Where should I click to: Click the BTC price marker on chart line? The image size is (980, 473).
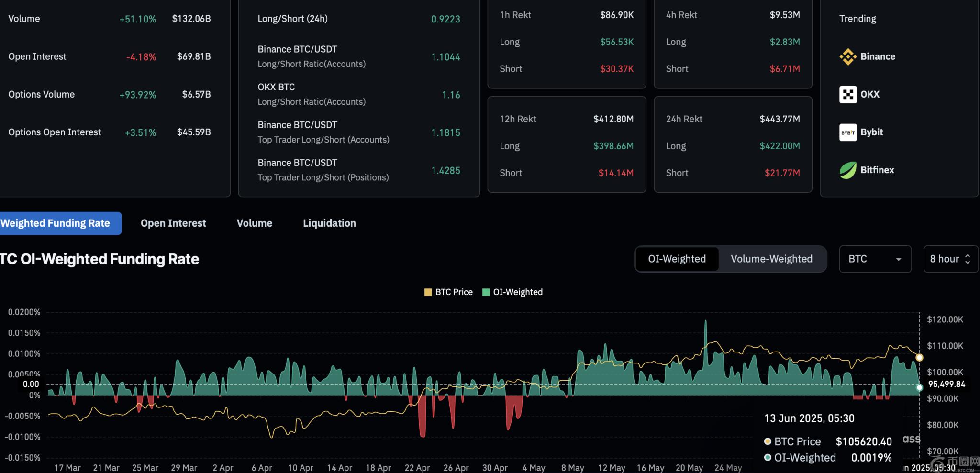(x=919, y=357)
